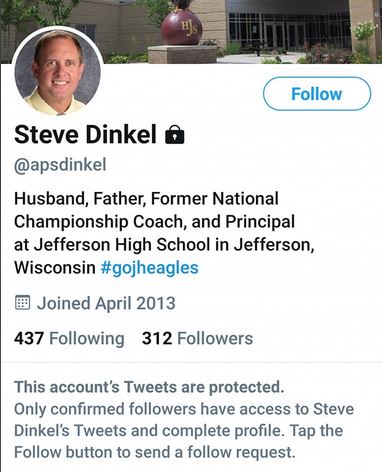
Task: Click the protected account padlock icon
Action: pyautogui.click(x=175, y=134)
